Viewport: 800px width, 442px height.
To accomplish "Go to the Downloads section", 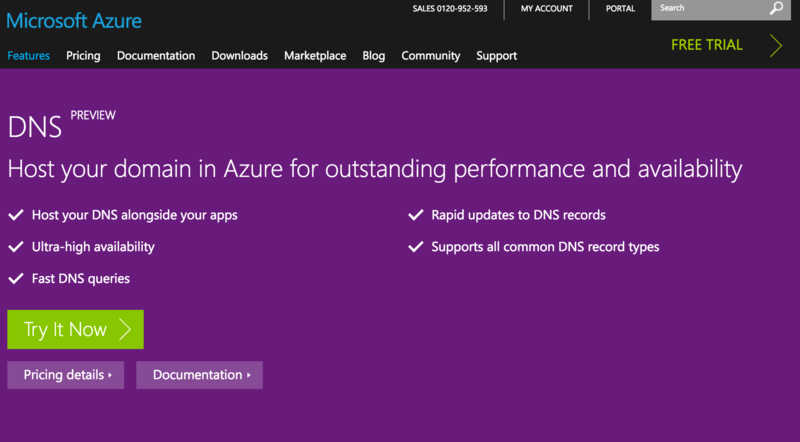I will point(240,56).
